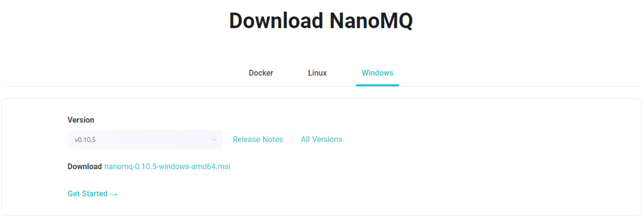Click the teal underline beneath the Windows tab
Screen dimensions: 644x223
pyautogui.click(x=377, y=85)
